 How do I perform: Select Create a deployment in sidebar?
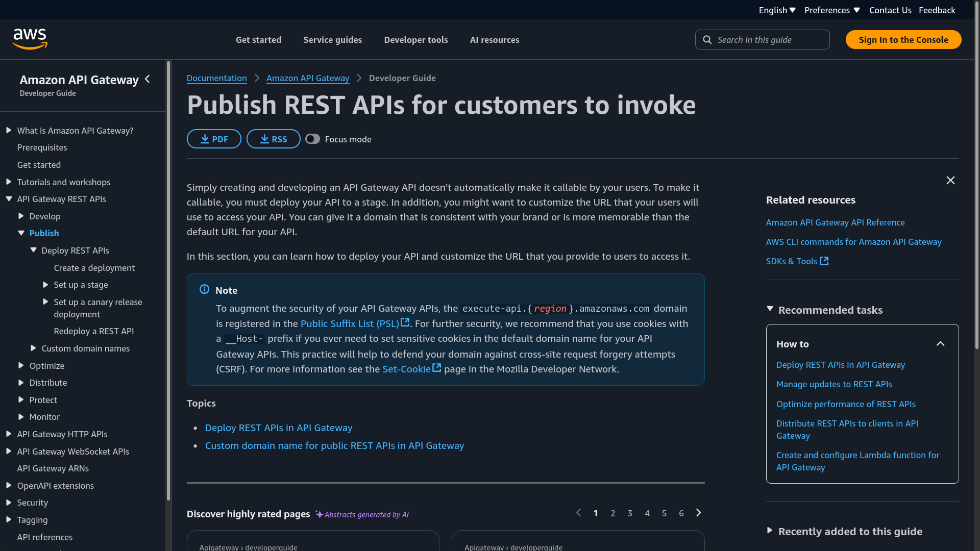tap(94, 268)
